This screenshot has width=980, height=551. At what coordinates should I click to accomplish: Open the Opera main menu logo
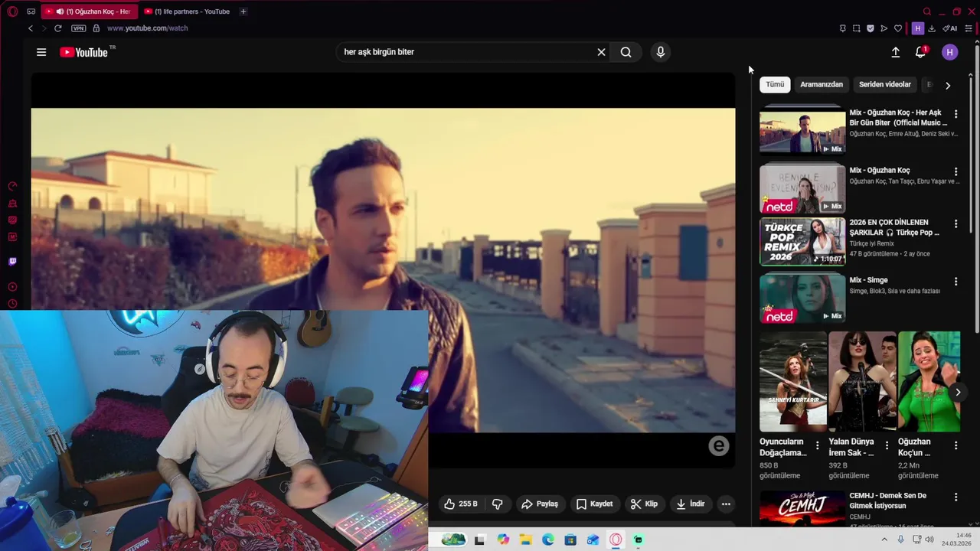click(x=12, y=11)
